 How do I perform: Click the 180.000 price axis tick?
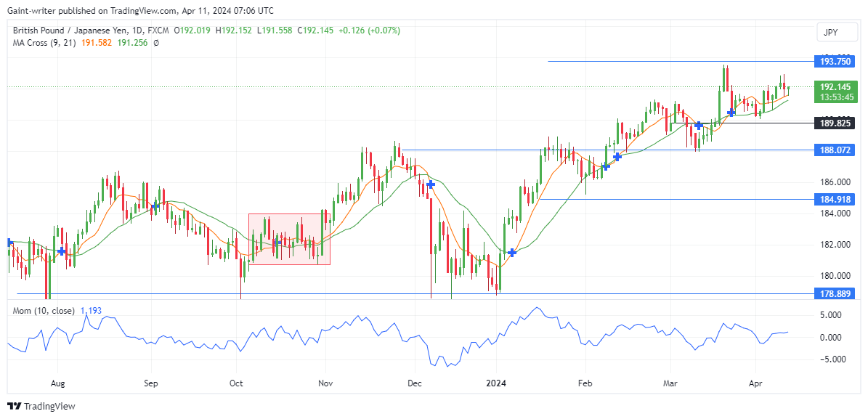835,276
